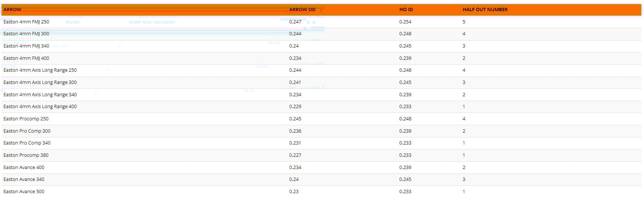
Task: Click HO ID 0.248 for Procomp 250
Action: [x=405, y=119]
